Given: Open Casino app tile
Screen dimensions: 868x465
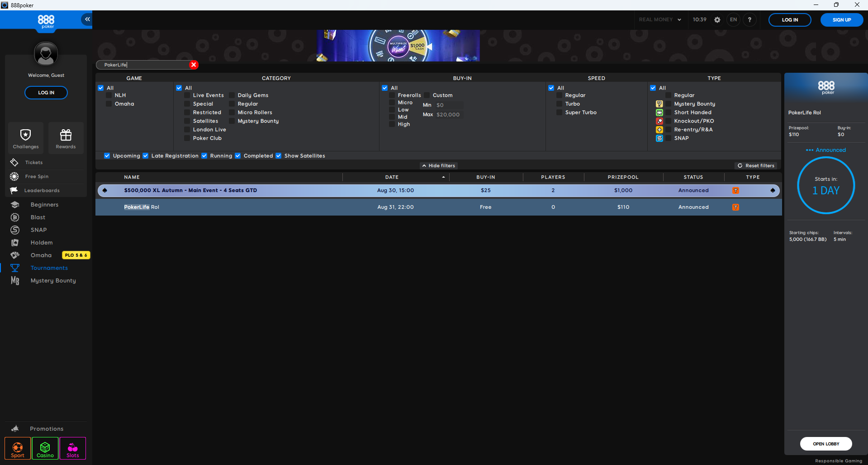Looking at the screenshot, I should point(45,448).
